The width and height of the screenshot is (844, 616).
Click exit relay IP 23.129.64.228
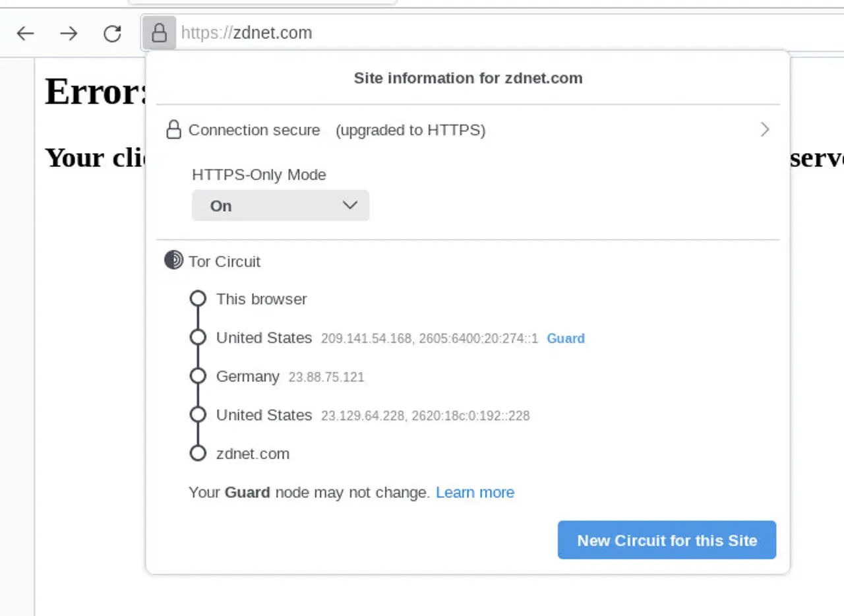click(x=363, y=416)
